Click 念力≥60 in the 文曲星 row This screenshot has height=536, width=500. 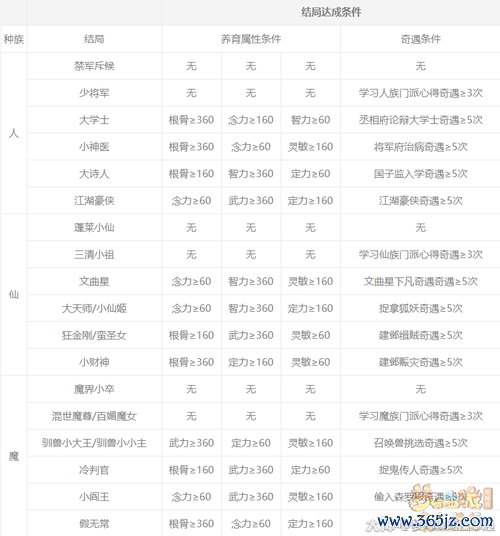pyautogui.click(x=191, y=282)
